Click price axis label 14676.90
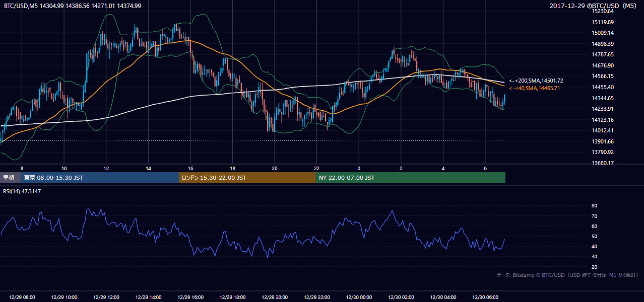The height and width of the screenshot is (302, 644). (x=602, y=65)
